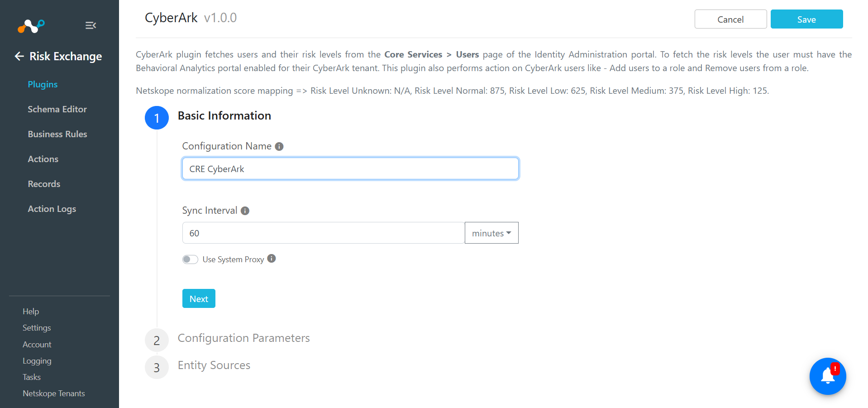Click the Next button
The image size is (868, 408).
point(199,298)
